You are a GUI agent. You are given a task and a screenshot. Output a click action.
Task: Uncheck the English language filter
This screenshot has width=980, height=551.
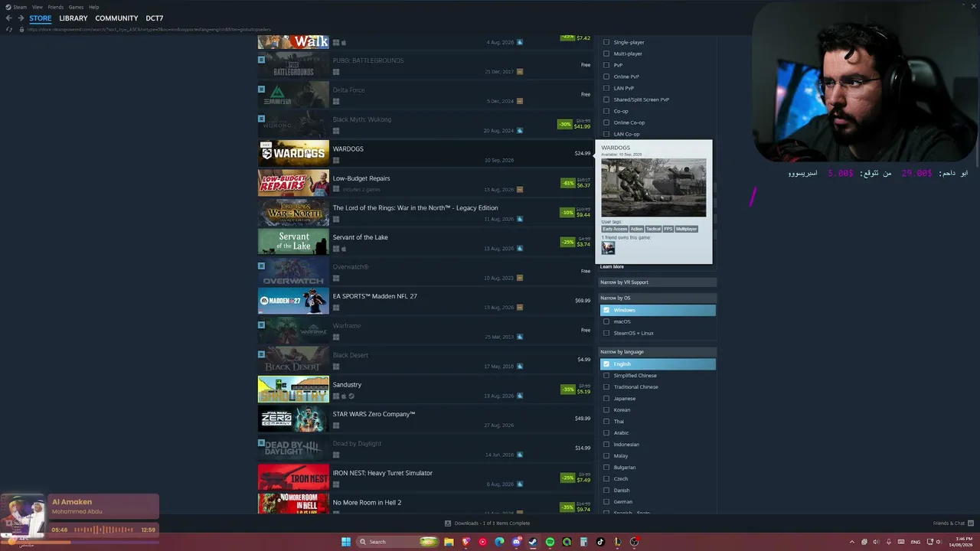coord(606,364)
